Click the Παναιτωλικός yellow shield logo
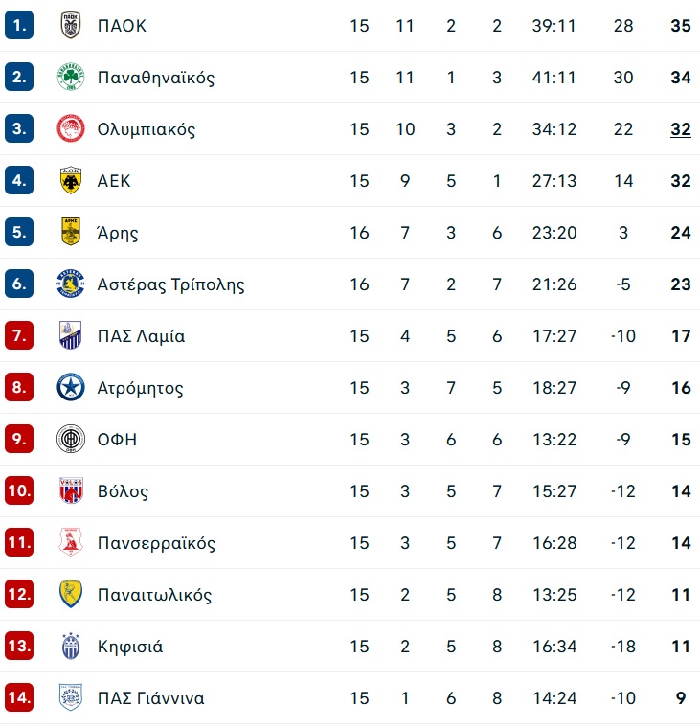The width and height of the screenshot is (700, 728). [71, 594]
